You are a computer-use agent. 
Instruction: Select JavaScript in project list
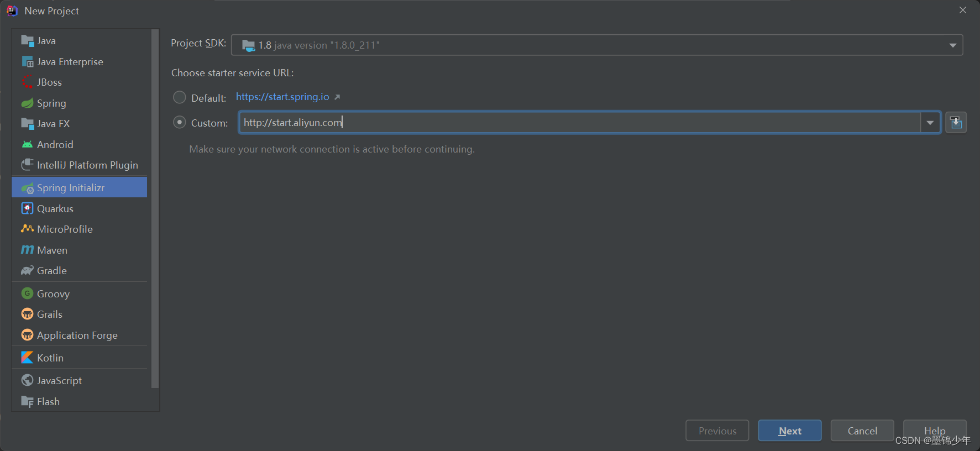click(79, 380)
